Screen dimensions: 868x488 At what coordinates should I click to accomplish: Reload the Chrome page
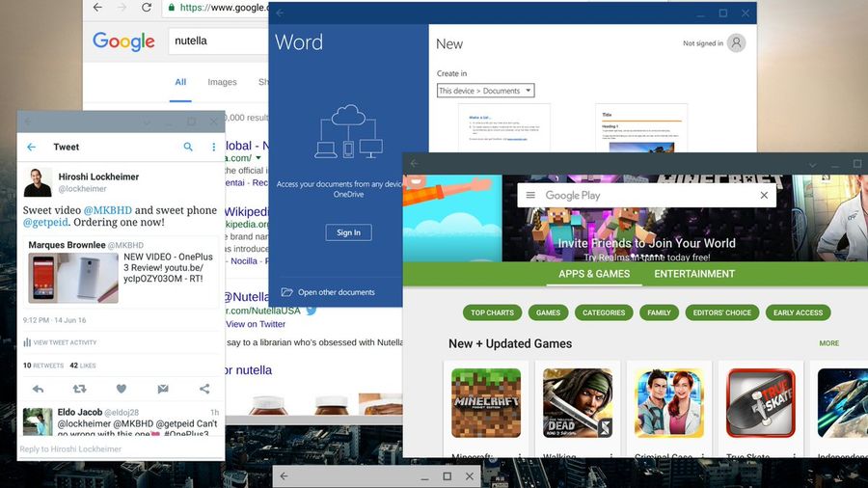click(147, 7)
